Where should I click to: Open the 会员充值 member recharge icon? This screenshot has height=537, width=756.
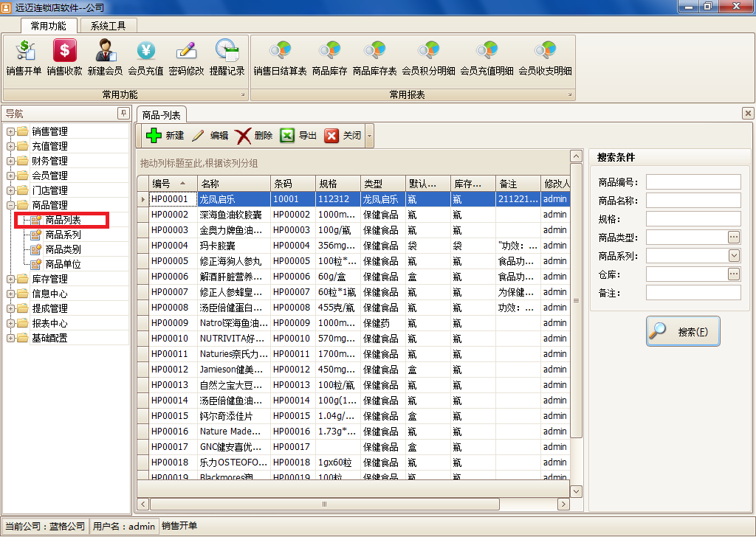(145, 58)
